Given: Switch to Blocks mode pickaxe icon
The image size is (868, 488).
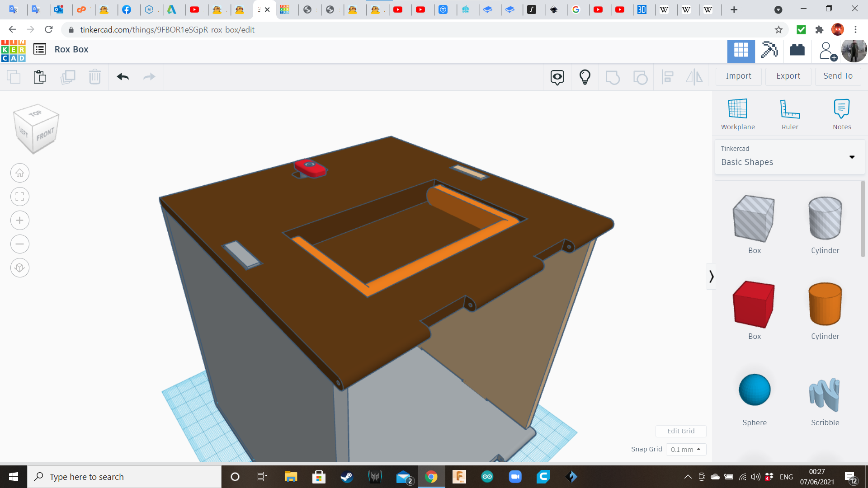Looking at the screenshot, I should (x=769, y=50).
